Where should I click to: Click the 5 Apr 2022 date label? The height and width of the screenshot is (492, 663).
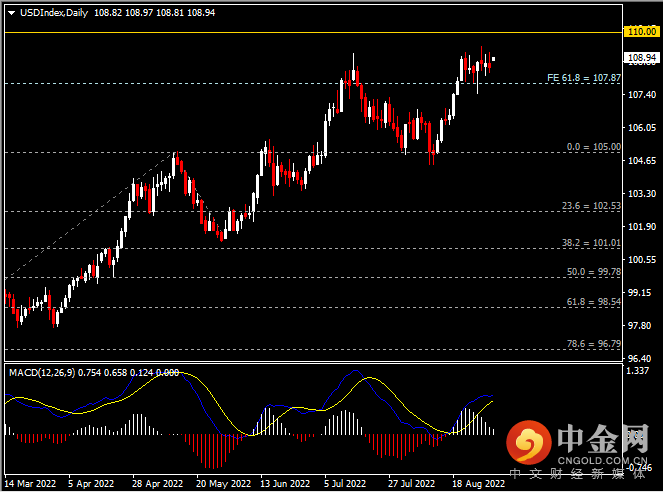click(x=91, y=484)
